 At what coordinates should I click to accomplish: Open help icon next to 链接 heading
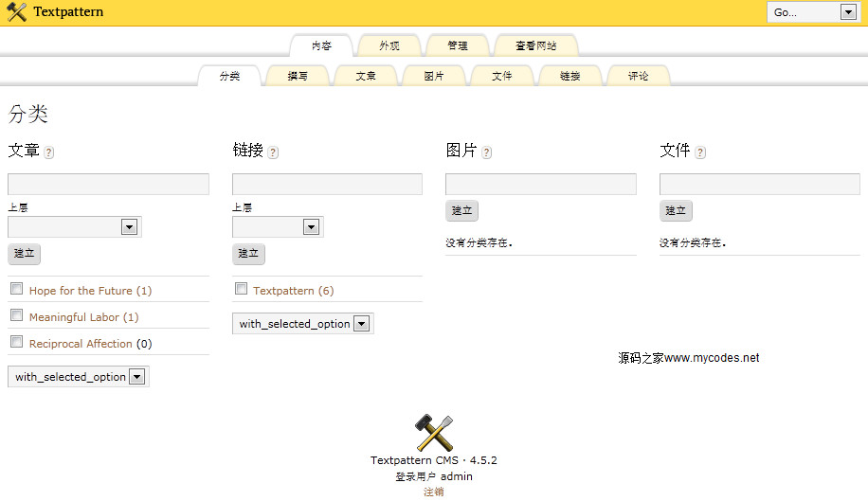(x=273, y=152)
